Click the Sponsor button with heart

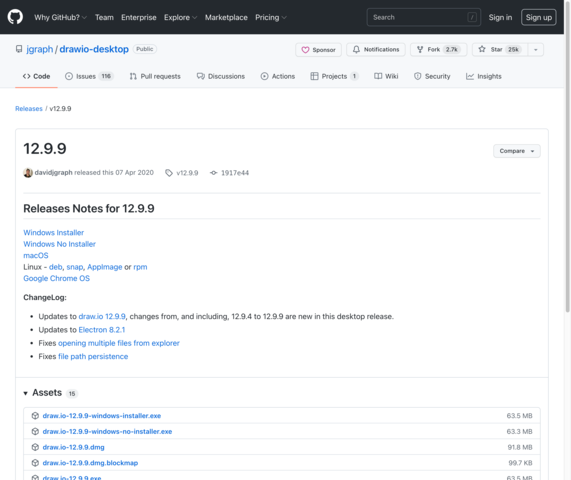pyautogui.click(x=318, y=50)
